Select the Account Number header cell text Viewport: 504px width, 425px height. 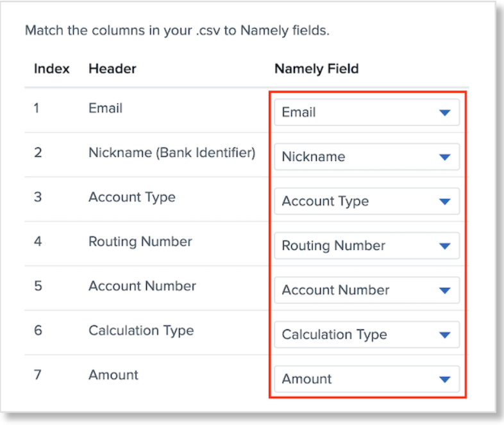point(142,286)
